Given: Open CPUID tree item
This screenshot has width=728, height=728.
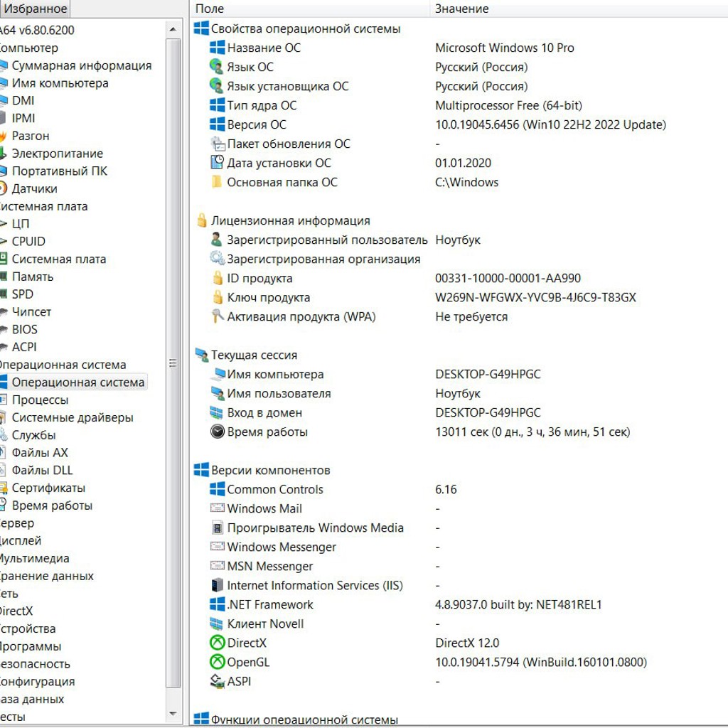Looking at the screenshot, I should pos(28,242).
